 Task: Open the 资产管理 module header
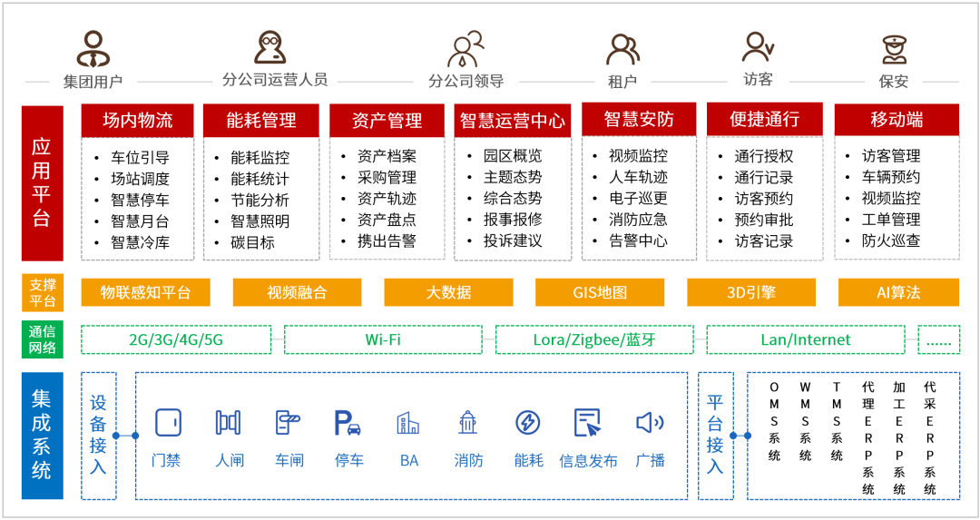pos(387,121)
